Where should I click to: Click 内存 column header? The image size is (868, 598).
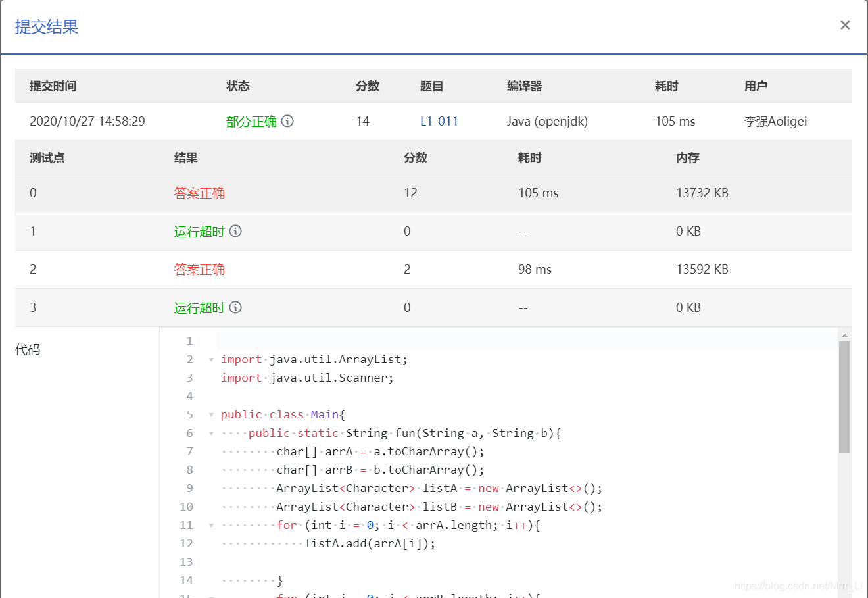tap(688, 158)
